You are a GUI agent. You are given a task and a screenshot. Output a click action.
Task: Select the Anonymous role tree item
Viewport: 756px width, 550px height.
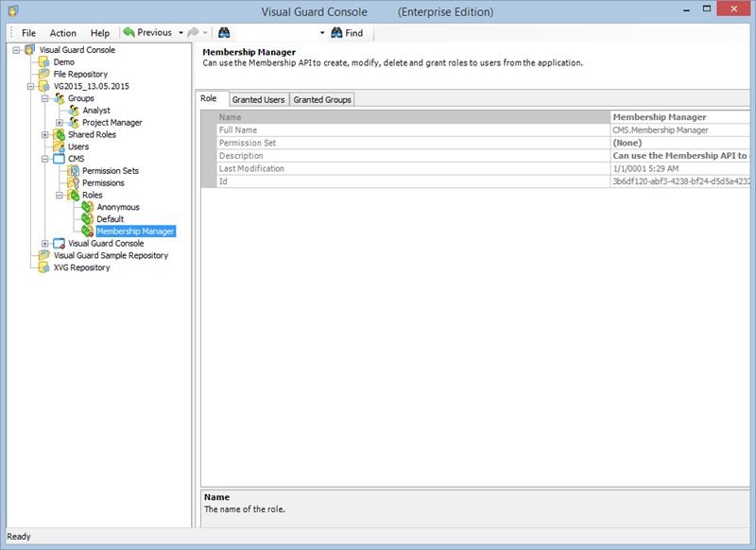point(118,207)
